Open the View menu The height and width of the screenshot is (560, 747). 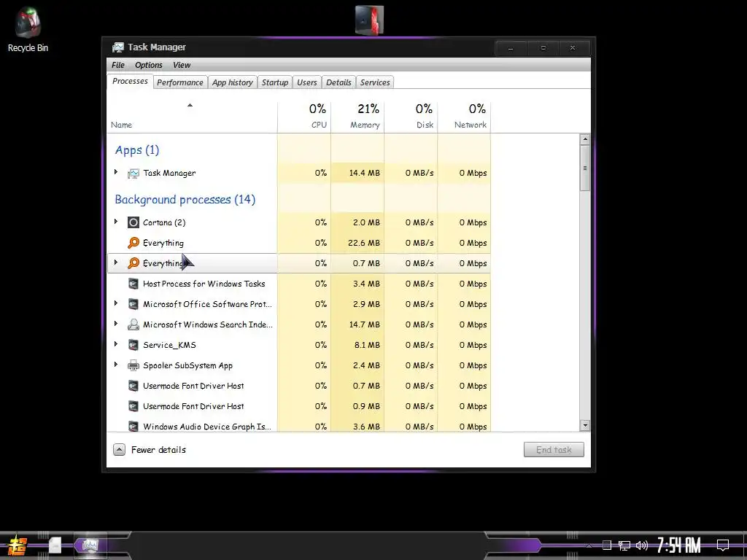click(x=182, y=65)
